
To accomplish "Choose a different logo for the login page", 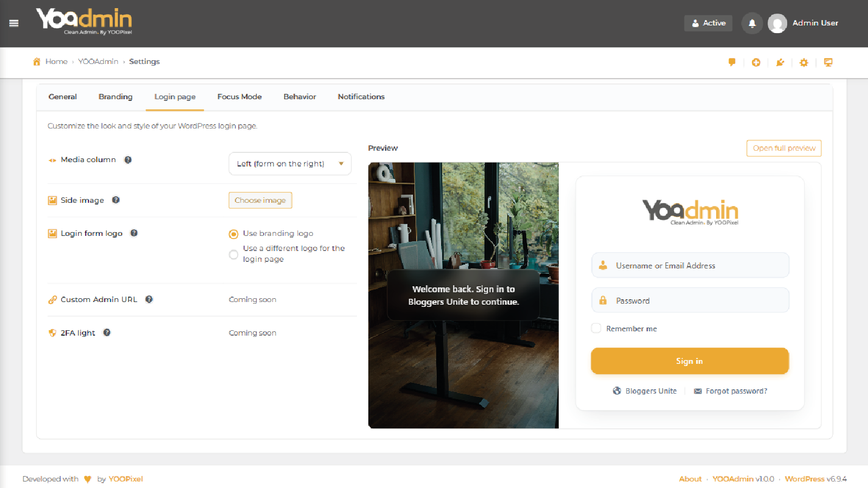I will coord(233,254).
